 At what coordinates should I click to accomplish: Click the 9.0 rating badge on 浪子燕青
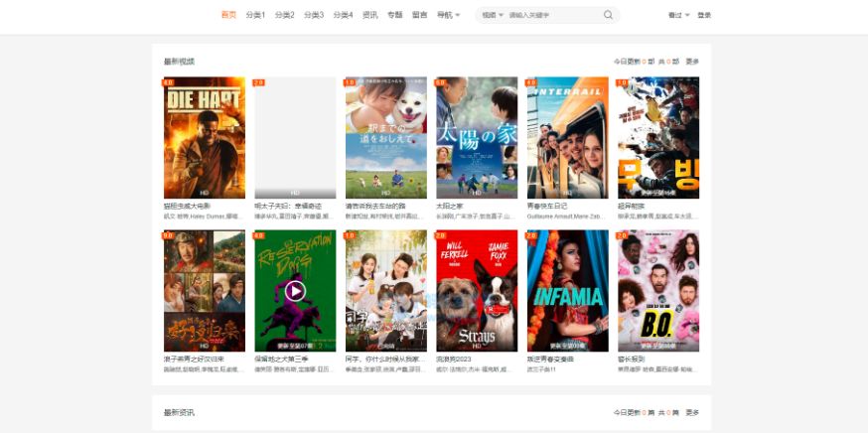168,236
